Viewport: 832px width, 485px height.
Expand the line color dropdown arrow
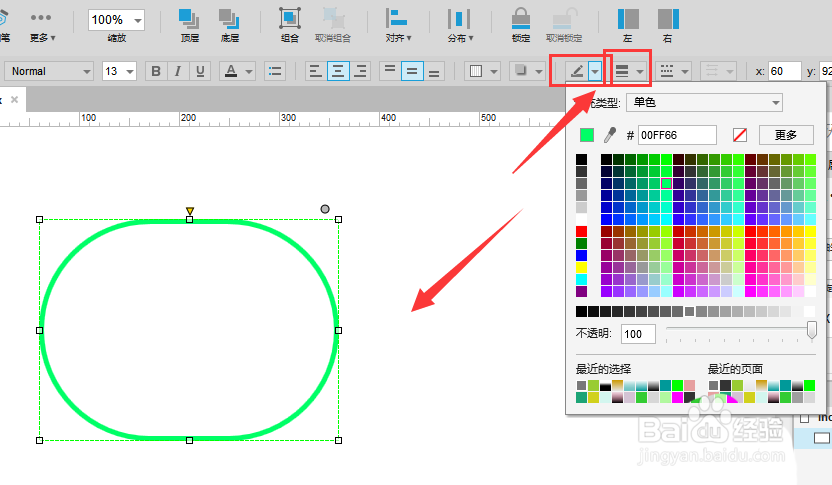pyautogui.click(x=595, y=71)
